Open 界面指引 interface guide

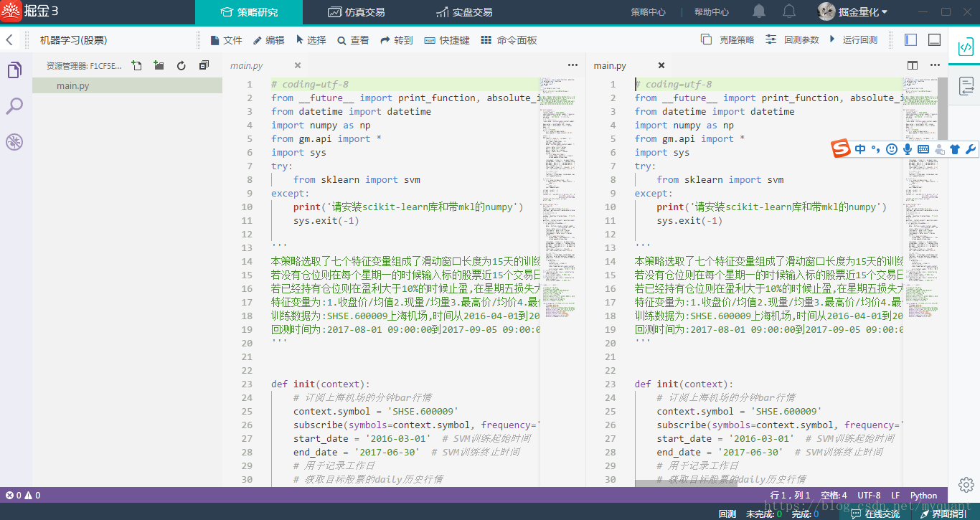click(x=943, y=514)
